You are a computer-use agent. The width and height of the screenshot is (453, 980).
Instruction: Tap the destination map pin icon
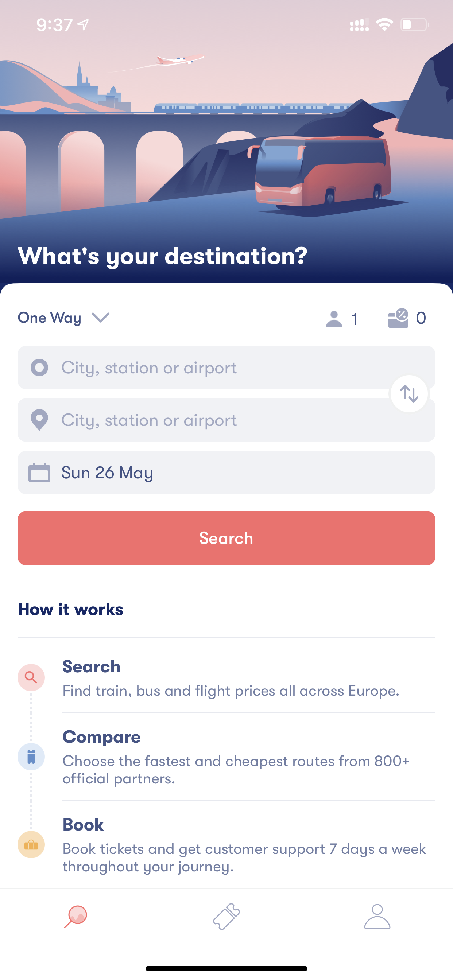coord(40,420)
